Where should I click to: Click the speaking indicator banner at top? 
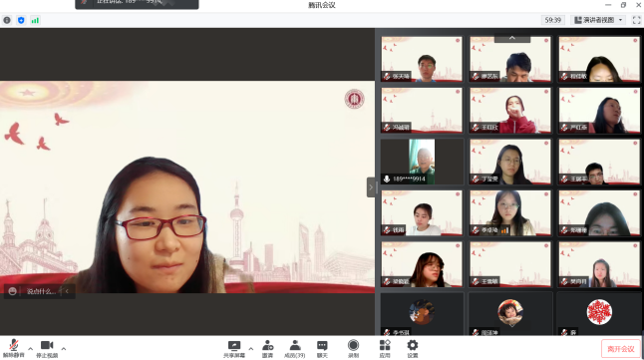[x=137, y=4]
